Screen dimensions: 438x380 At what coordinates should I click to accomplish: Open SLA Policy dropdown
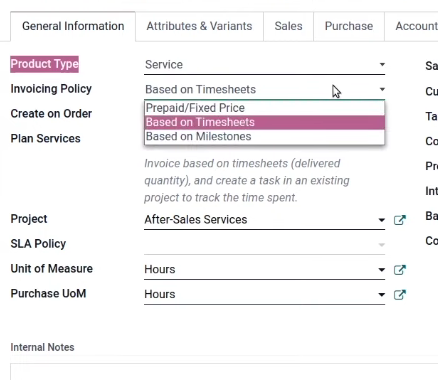coord(265,245)
